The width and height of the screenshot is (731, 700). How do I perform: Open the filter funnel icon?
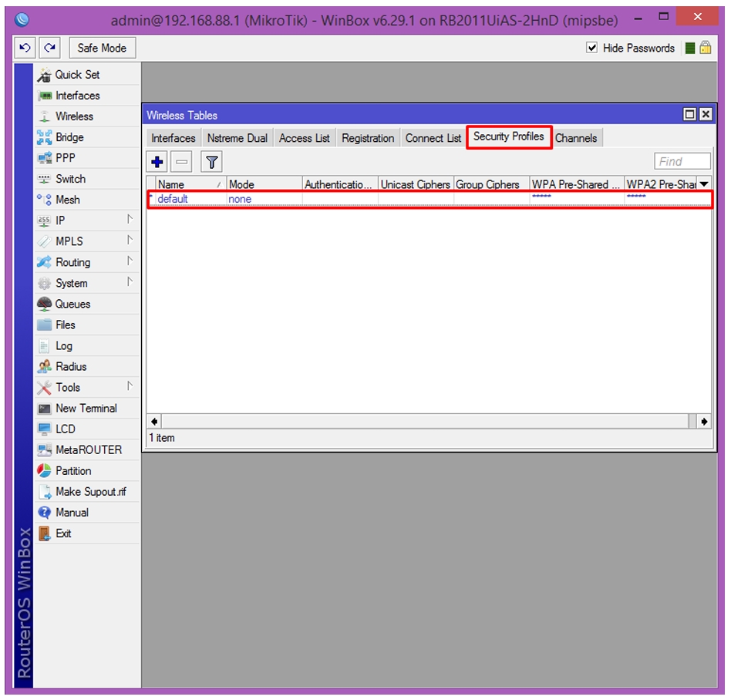(211, 162)
